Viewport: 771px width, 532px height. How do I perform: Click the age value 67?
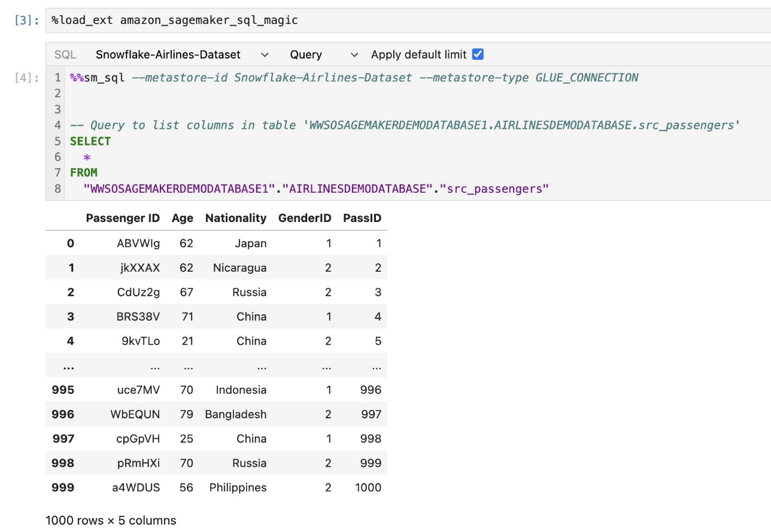pyautogui.click(x=187, y=293)
